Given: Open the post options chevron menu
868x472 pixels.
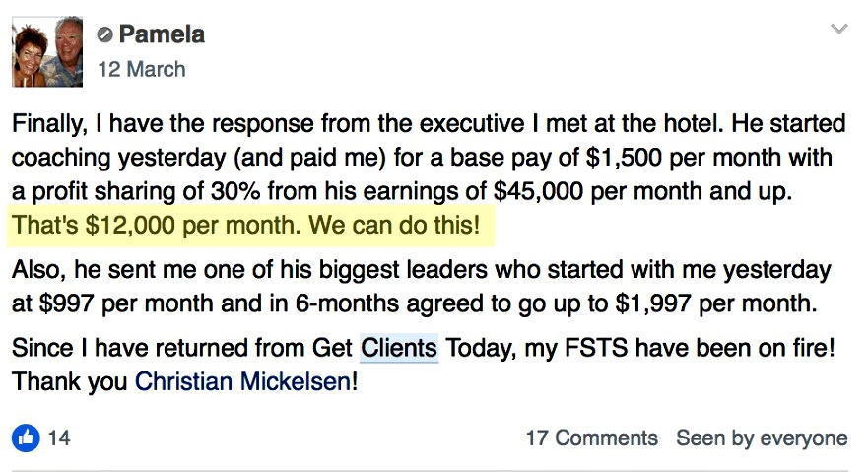Looking at the screenshot, I should point(839,29).
